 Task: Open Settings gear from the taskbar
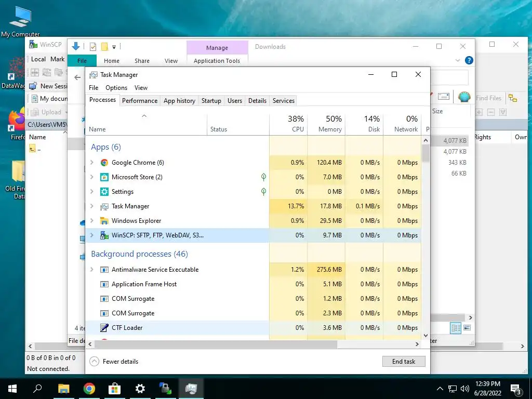click(140, 389)
